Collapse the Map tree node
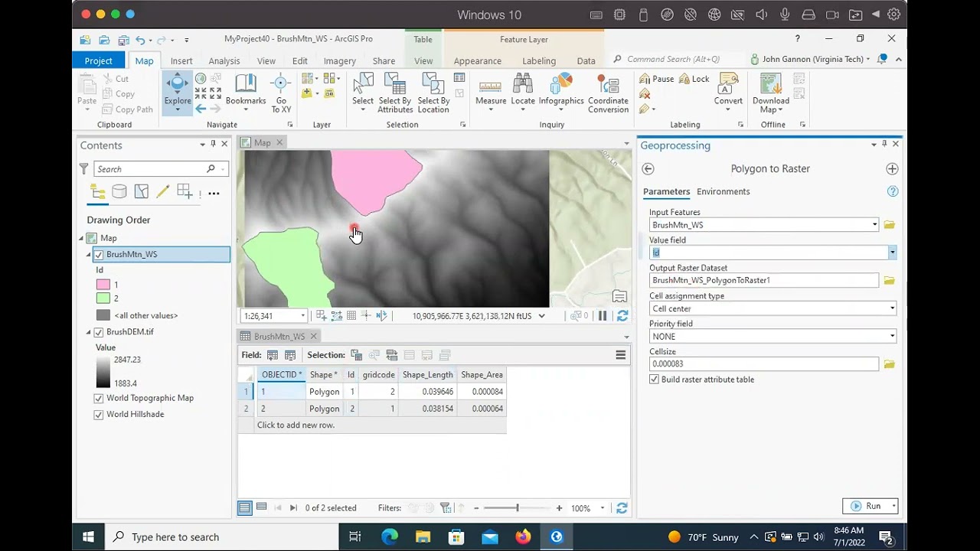Screen dimensions: 980x551 tap(81, 238)
